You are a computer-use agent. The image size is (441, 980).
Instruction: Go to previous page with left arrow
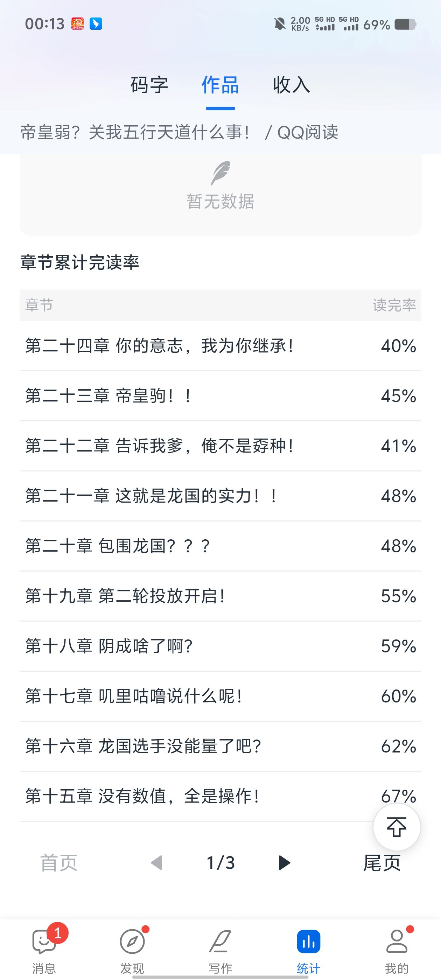pos(157,863)
